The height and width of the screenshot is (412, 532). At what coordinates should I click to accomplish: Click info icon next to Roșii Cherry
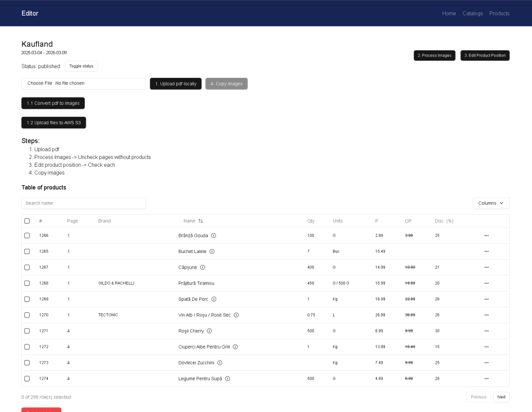209,331
